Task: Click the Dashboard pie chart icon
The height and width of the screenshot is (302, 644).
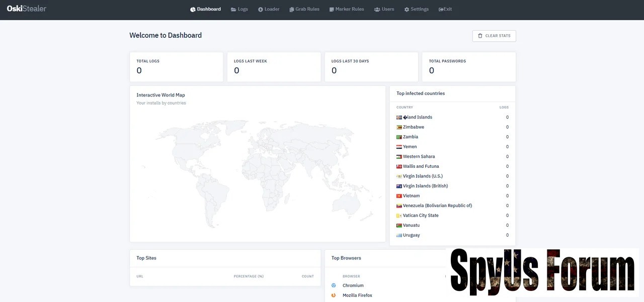Action: click(193, 10)
